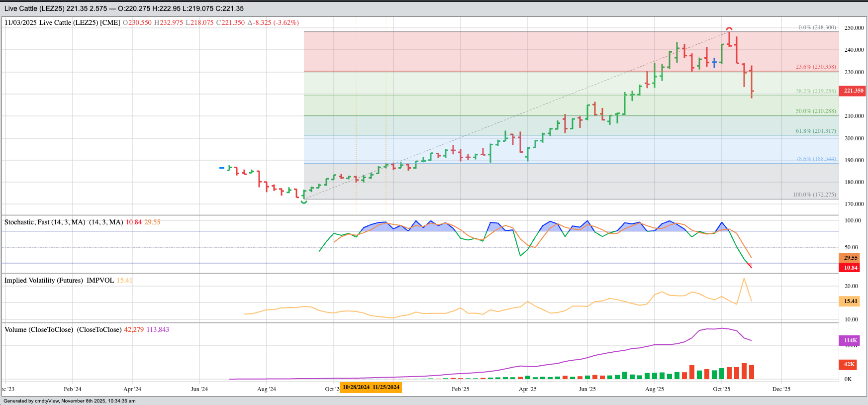Click the 61.8% (201.317) retracement label
This screenshot has height=405, width=868.
click(816, 131)
